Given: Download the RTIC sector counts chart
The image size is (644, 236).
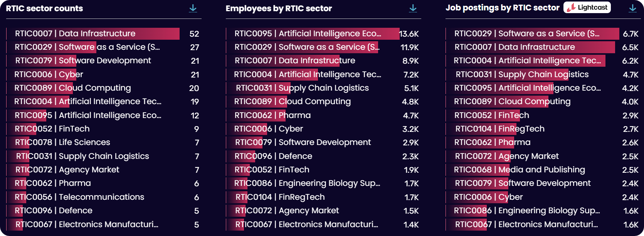Looking at the screenshot, I should [193, 8].
